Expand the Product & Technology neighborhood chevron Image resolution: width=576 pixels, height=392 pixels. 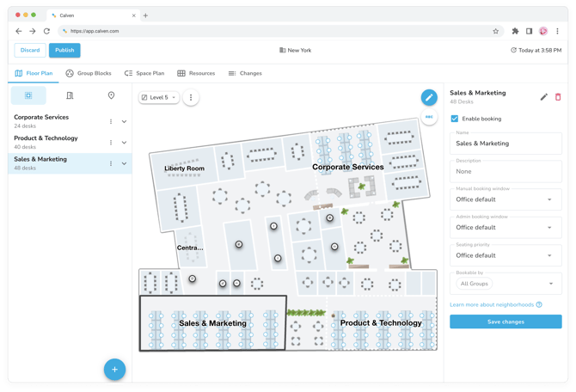point(124,143)
